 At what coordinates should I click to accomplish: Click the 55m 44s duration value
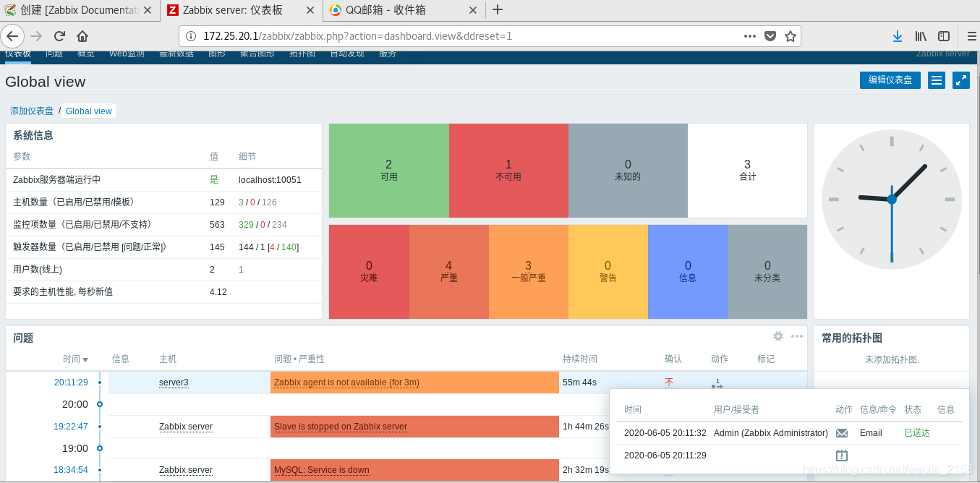click(579, 382)
